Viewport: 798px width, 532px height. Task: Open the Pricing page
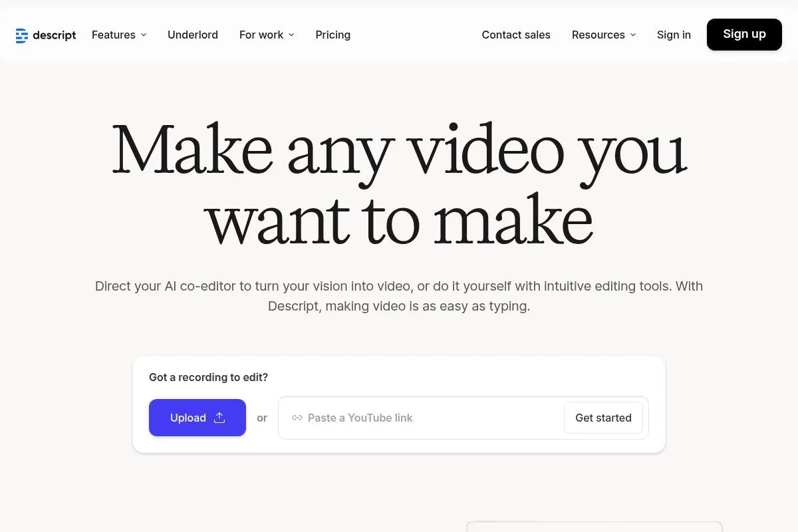pos(332,35)
